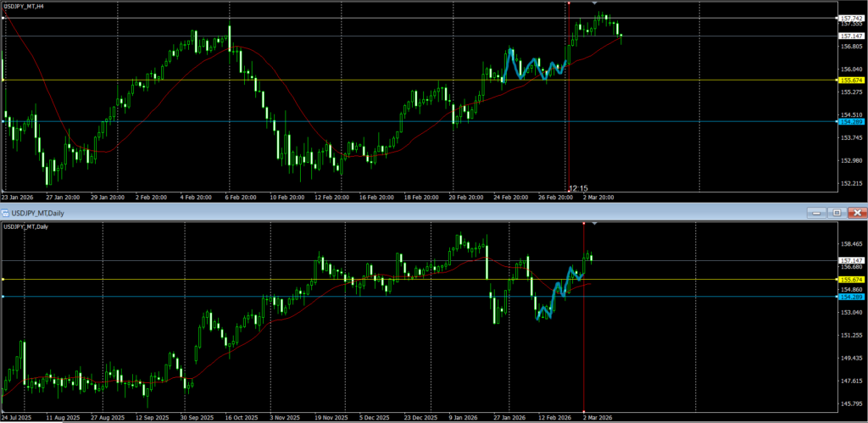Click the 157.147 current price label on H4 chart
This screenshot has height=423, width=868.
[x=850, y=36]
